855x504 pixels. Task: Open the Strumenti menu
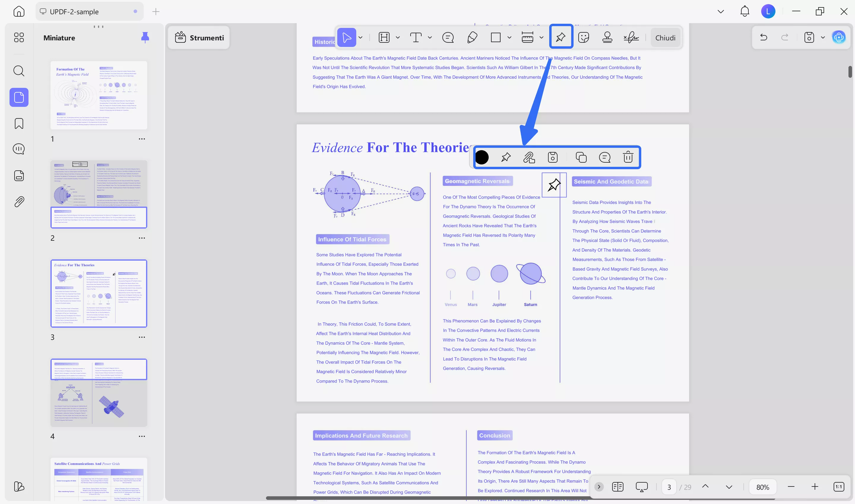(199, 37)
